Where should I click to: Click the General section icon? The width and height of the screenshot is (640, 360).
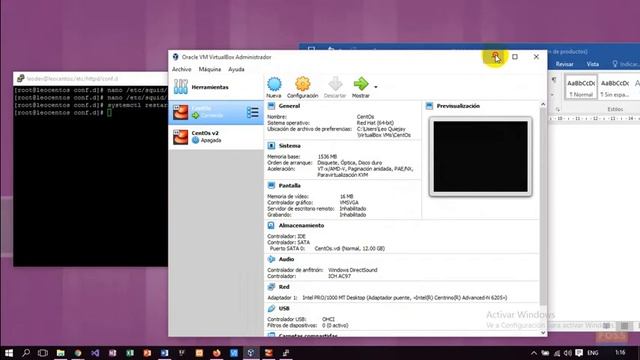tap(271, 106)
